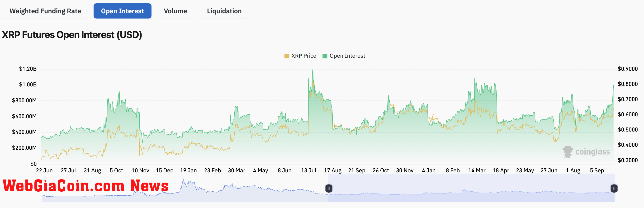Click the $0.5000 price axis label

click(x=628, y=129)
